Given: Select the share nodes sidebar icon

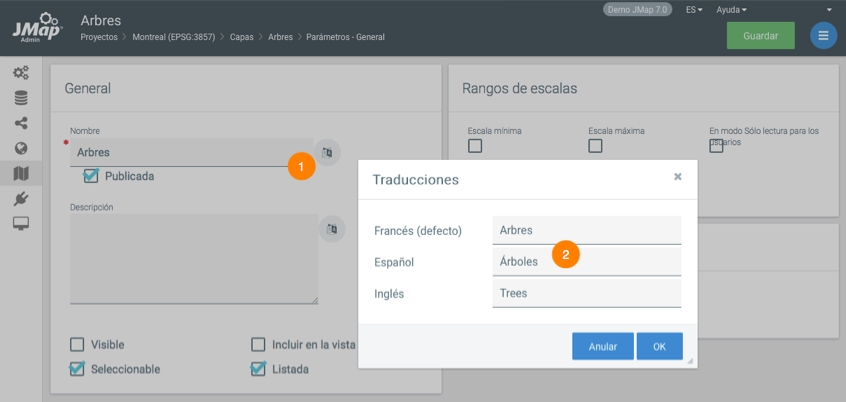Looking at the screenshot, I should tap(21, 123).
